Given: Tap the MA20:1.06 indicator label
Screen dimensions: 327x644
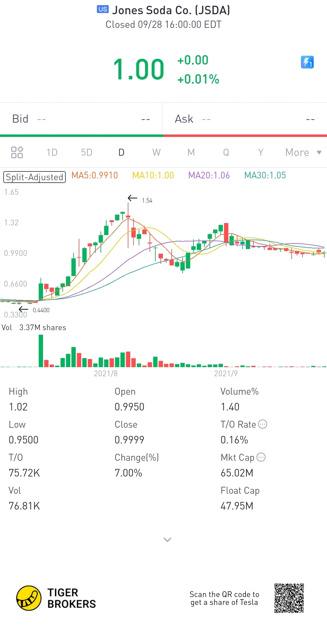Looking at the screenshot, I should coord(209,175).
